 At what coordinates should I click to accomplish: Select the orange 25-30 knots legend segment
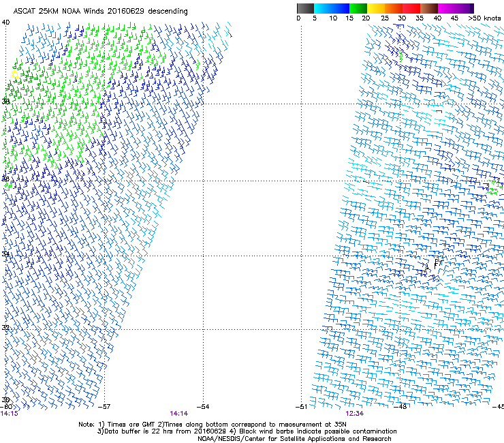[394, 8]
